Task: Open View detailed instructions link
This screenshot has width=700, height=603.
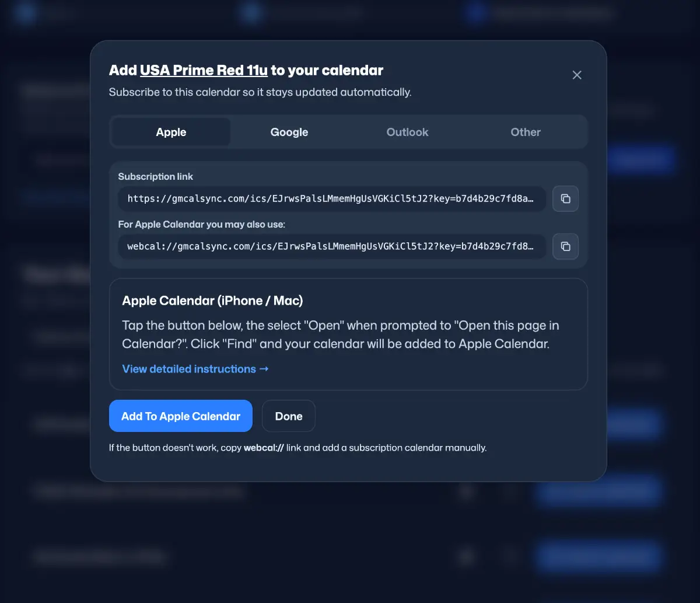Action: [x=195, y=369]
